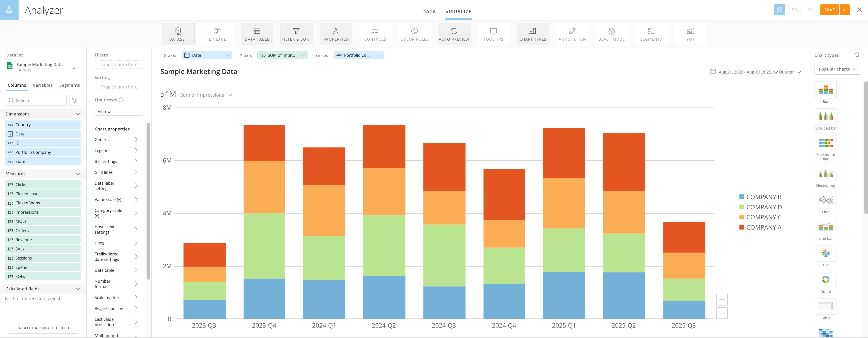Click the Company A legend swatch
This screenshot has height=338, width=868.
tap(741, 227)
